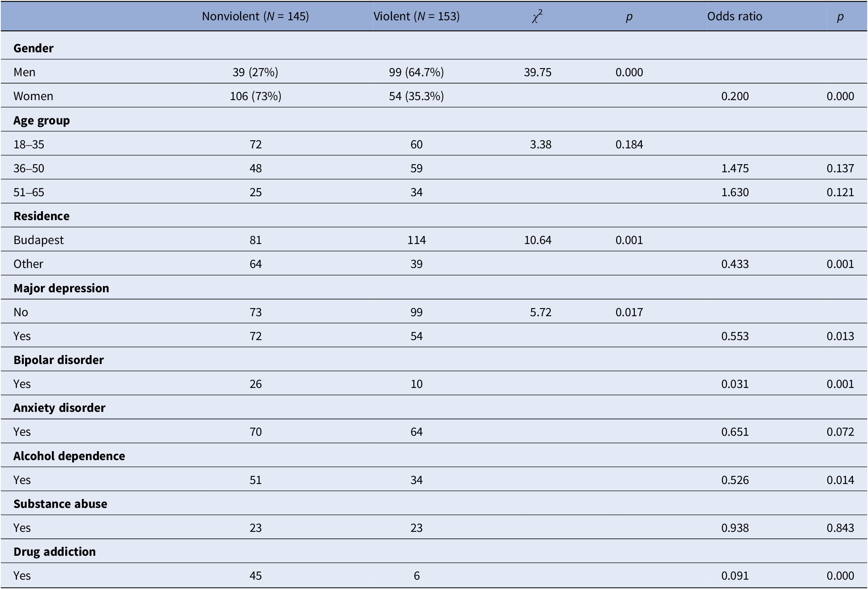Select the 39.75 chi-square value
This screenshot has width=868, height=589.
pos(537,72)
